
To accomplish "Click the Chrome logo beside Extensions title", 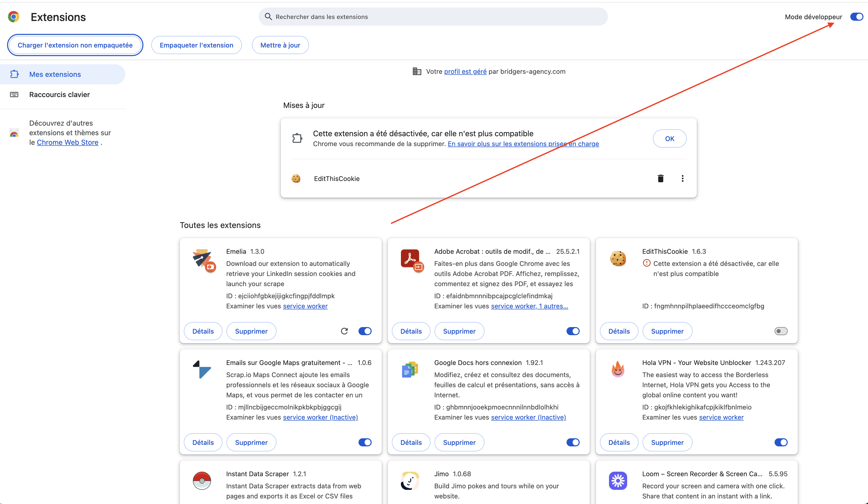I will click(x=14, y=17).
